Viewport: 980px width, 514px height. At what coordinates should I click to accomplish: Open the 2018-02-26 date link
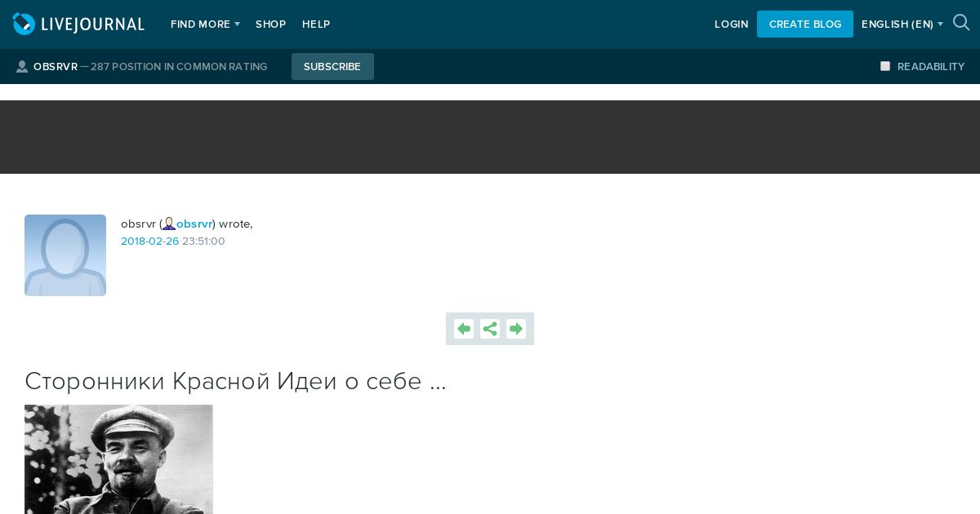(149, 241)
